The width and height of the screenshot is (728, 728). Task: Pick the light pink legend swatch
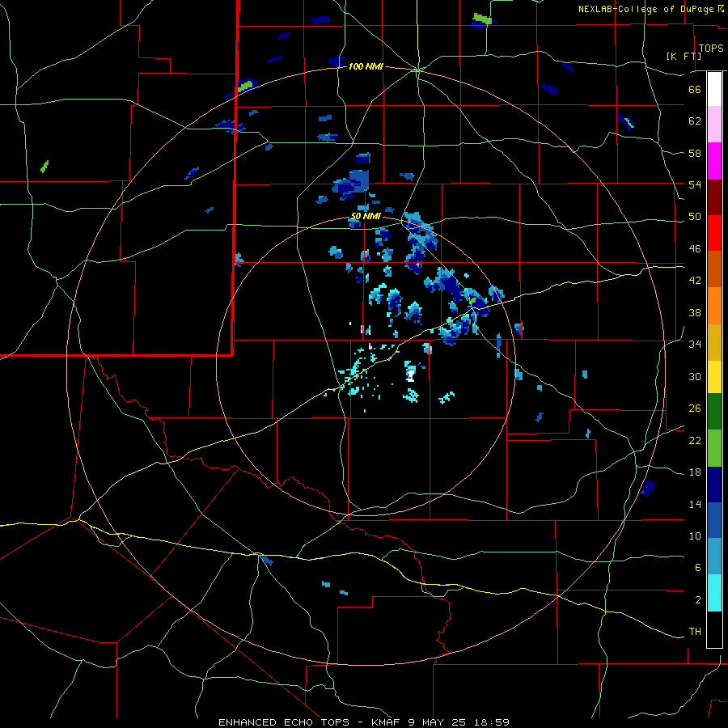click(714, 124)
